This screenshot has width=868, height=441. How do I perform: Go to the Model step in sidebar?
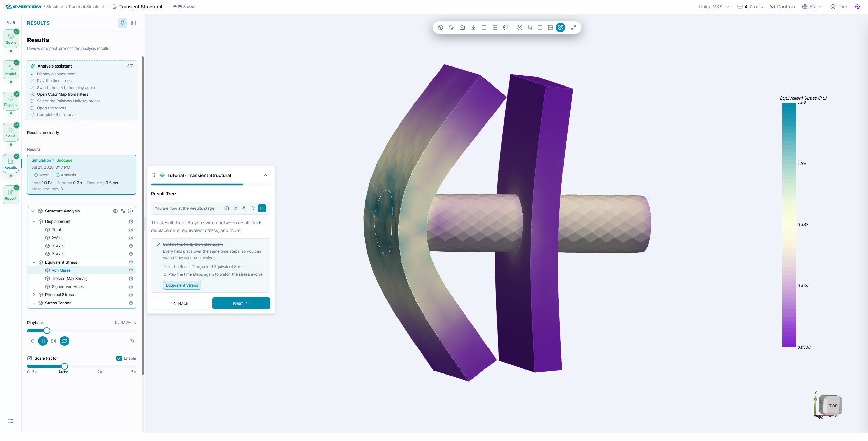pos(11,70)
